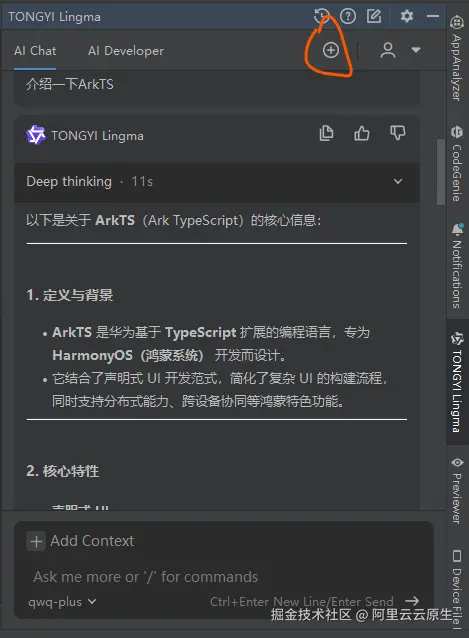Open AppAnalyzer side tool window
Screen dimensions: 469x638
(457, 58)
